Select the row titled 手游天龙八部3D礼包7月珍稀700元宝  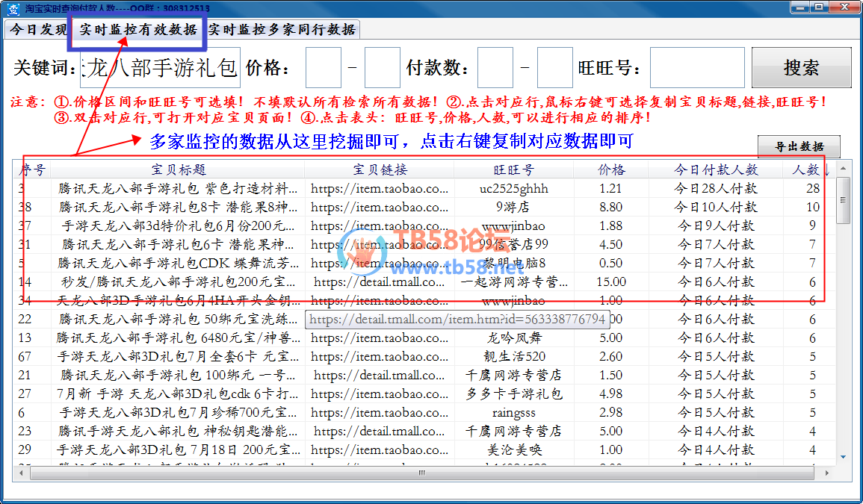424,413
